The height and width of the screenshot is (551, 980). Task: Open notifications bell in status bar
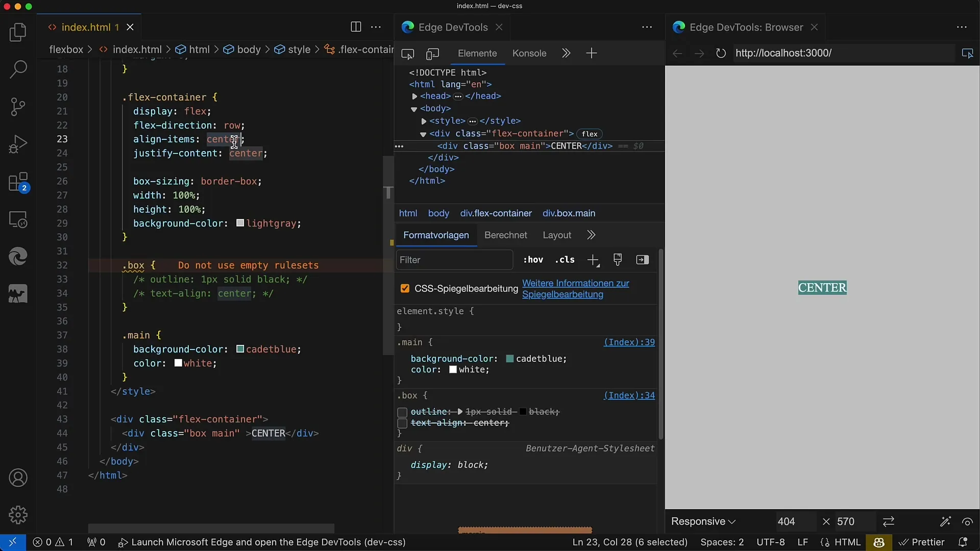pos(963,542)
